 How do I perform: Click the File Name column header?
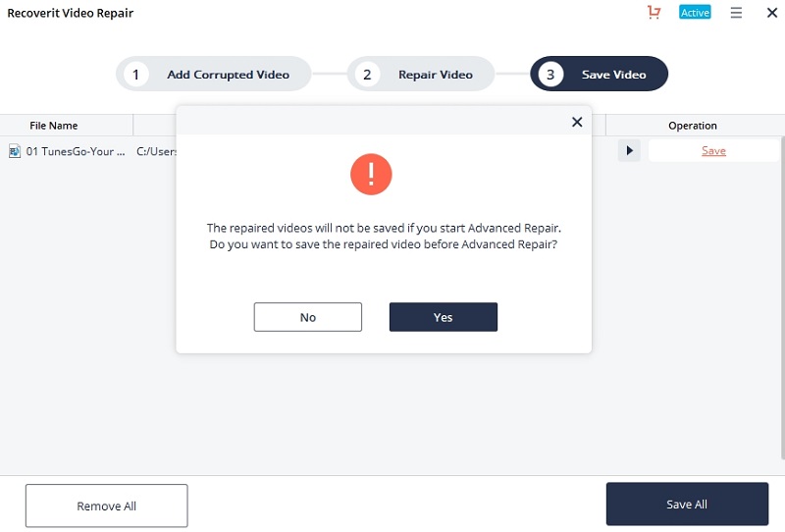54,126
